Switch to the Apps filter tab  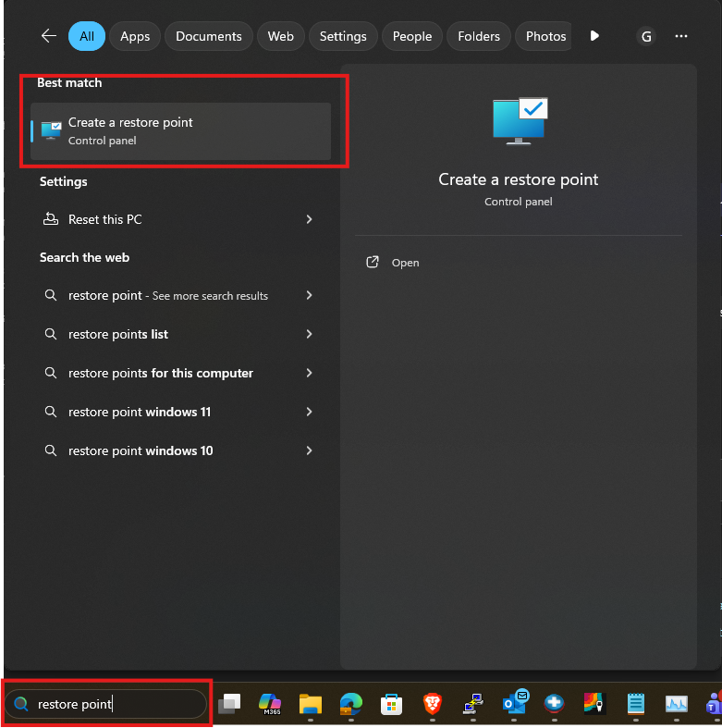(135, 36)
